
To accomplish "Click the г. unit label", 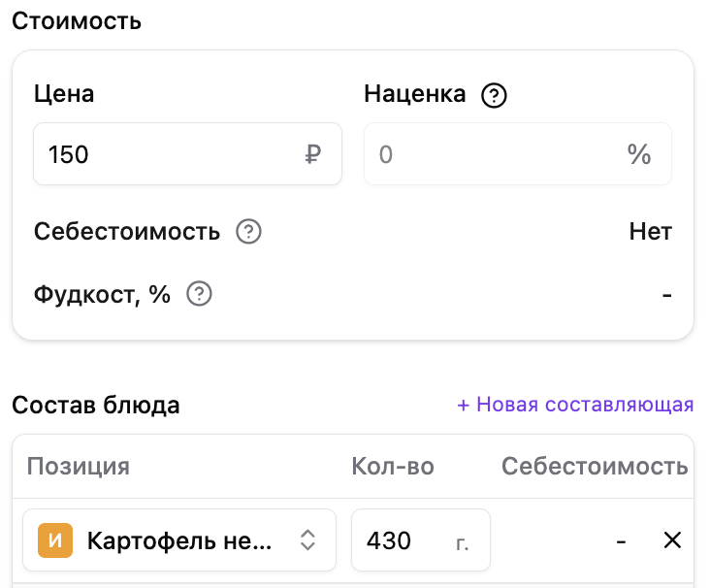I will (462, 542).
